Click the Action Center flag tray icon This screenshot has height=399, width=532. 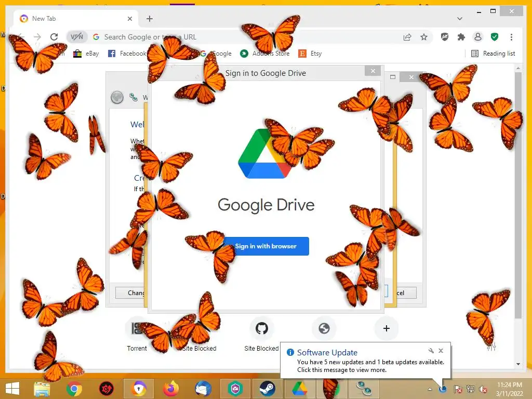pyautogui.click(x=458, y=389)
